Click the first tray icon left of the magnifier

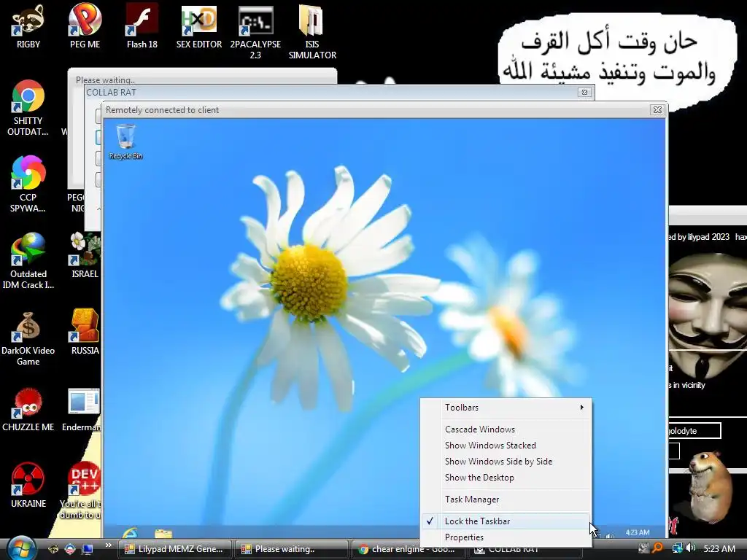pos(643,548)
